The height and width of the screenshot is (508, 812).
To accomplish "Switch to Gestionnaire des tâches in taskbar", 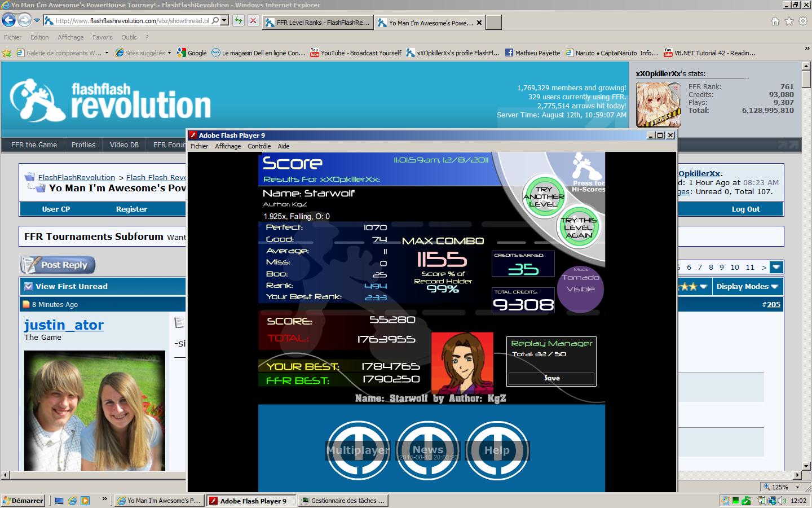I will (343, 501).
